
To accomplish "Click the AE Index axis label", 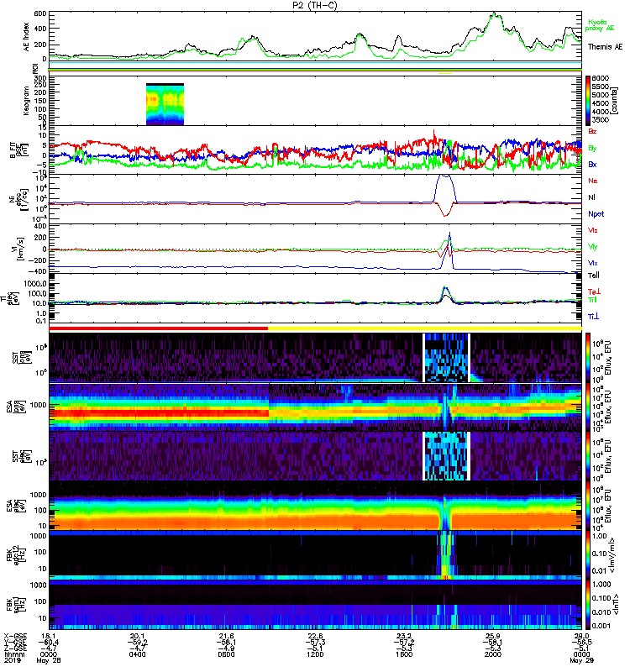I will pyautogui.click(x=26, y=37).
